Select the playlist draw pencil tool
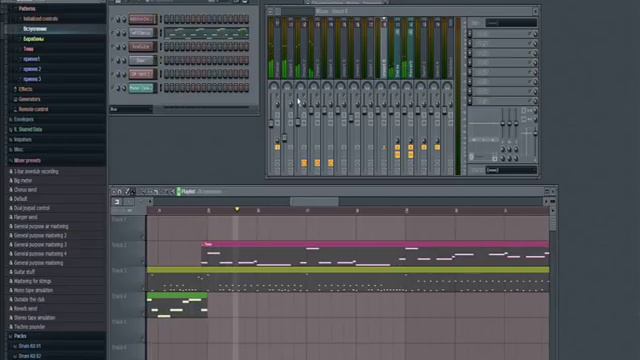 coord(127,191)
